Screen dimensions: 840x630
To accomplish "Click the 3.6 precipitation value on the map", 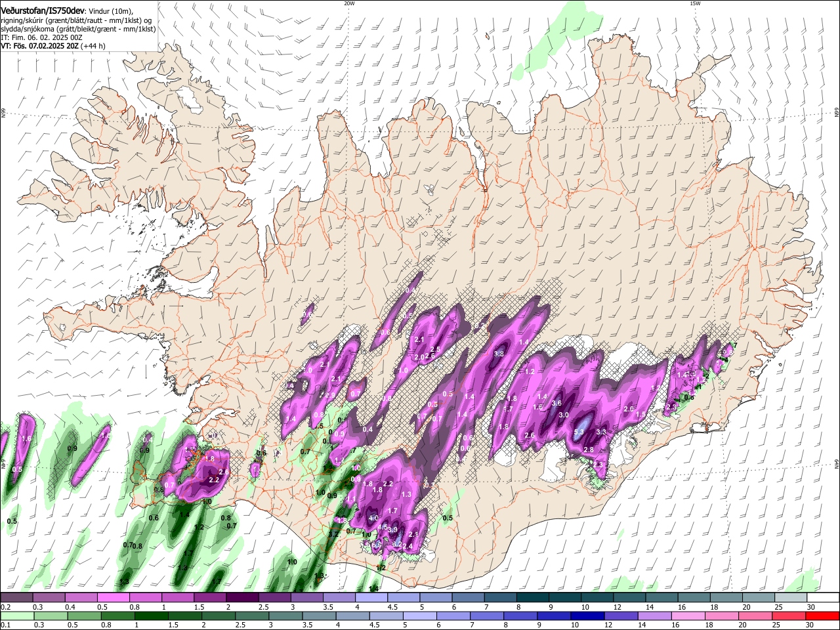I will click(x=556, y=403).
